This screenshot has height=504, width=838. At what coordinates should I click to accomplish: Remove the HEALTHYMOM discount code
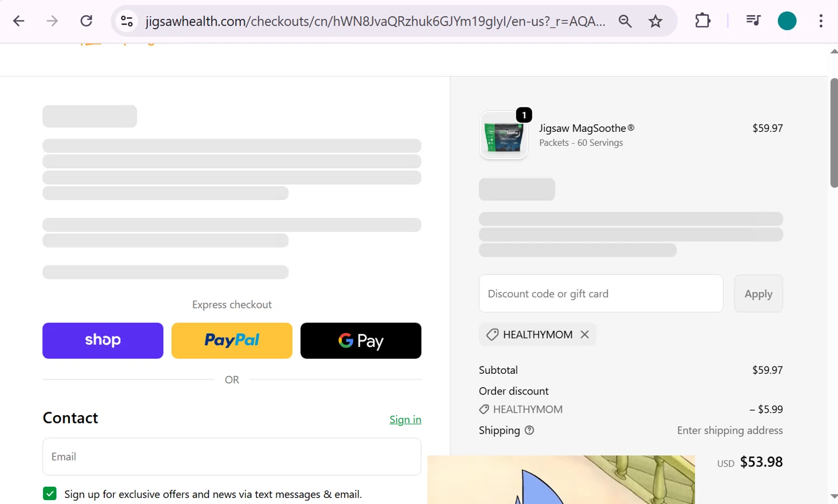585,334
